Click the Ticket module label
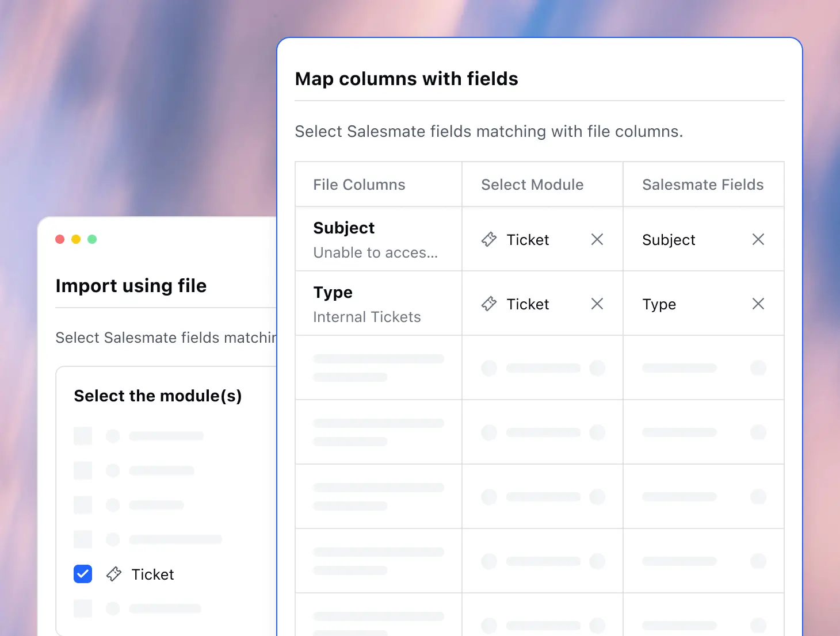Image resolution: width=840 pixels, height=636 pixels. 152,574
